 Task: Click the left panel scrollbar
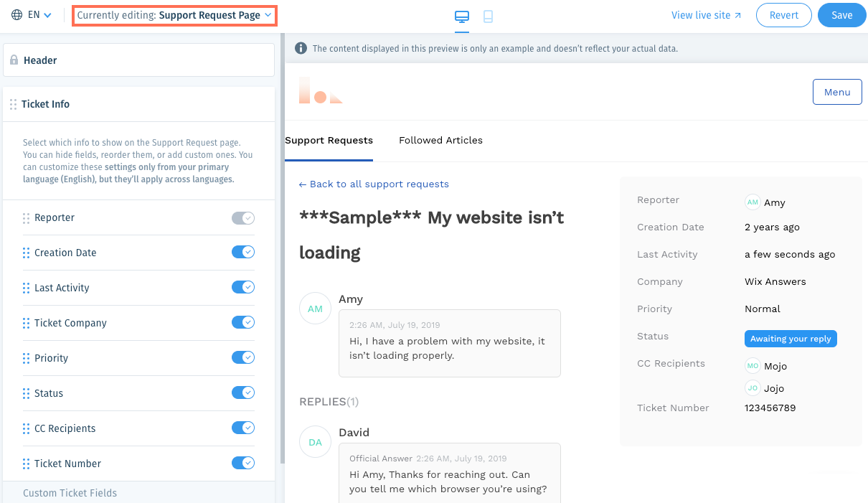(x=282, y=251)
